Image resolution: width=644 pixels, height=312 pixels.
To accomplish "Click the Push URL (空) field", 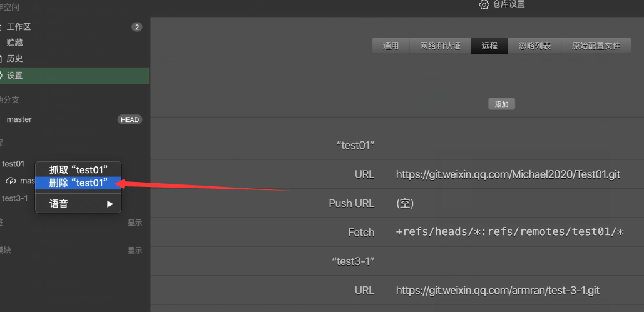I will tap(405, 203).
